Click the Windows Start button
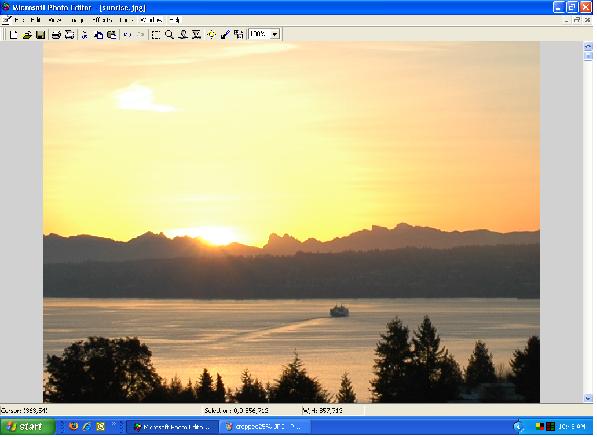 27,426
